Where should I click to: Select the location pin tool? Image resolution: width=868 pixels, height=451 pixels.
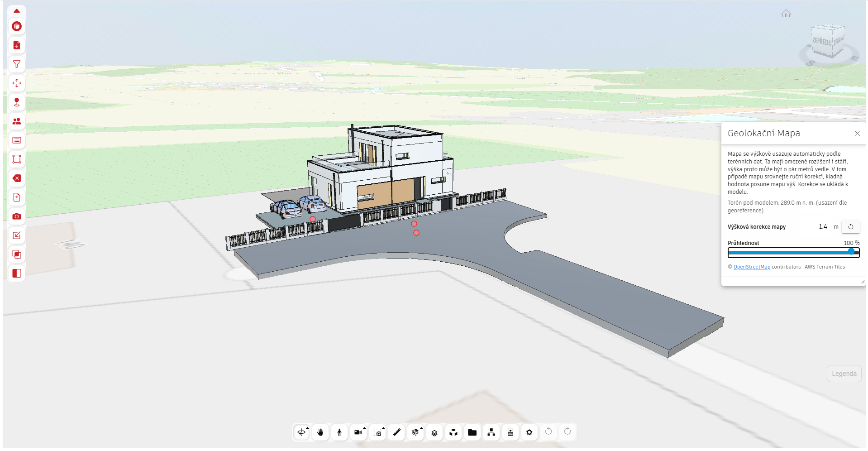pyautogui.click(x=17, y=102)
